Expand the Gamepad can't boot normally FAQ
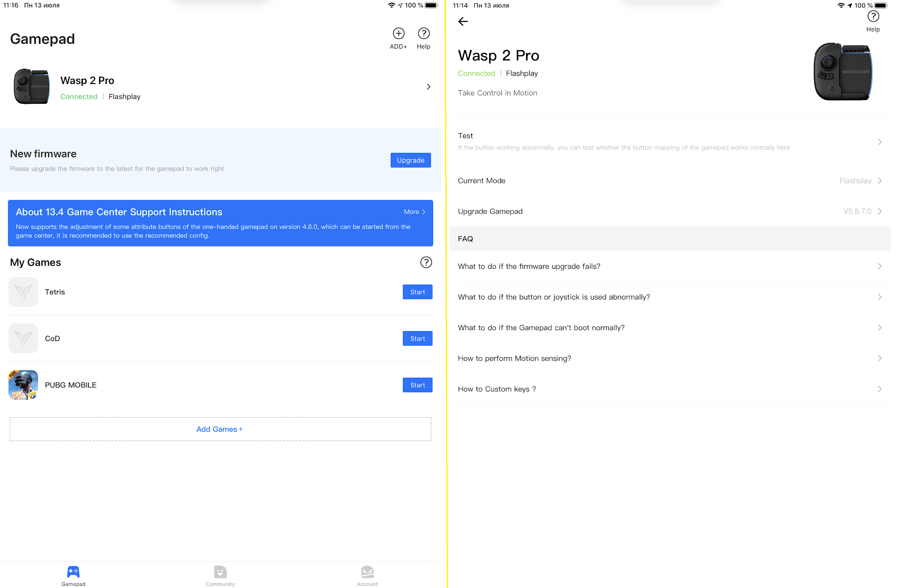The width and height of the screenshot is (897, 588). (x=670, y=327)
